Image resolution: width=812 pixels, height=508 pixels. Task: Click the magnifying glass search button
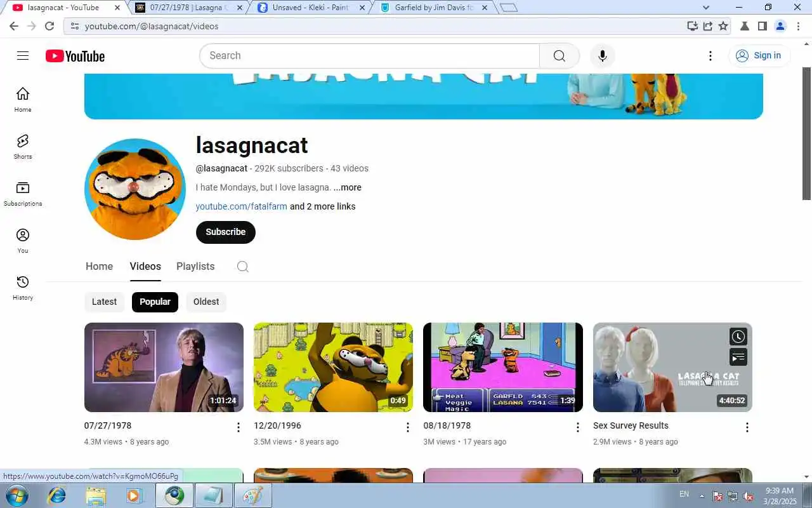coord(559,56)
